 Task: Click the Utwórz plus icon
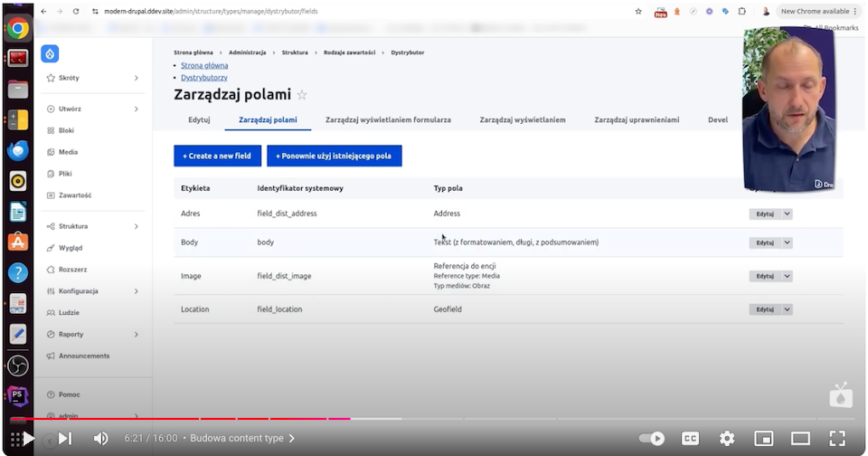[51, 109]
